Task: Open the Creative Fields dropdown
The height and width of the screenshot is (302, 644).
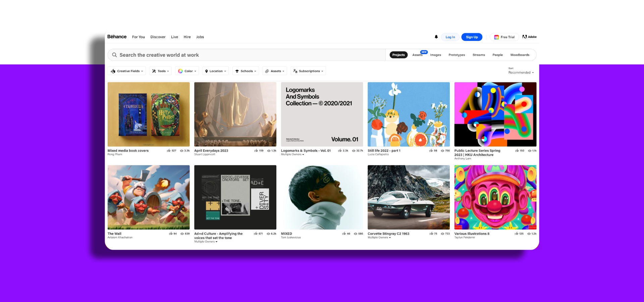Action: [127, 71]
